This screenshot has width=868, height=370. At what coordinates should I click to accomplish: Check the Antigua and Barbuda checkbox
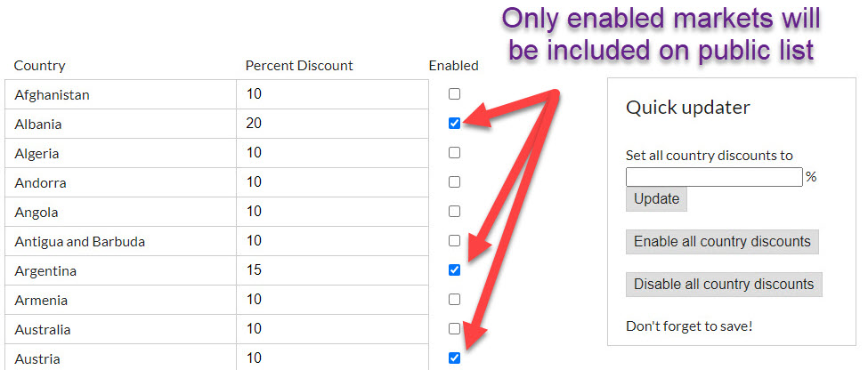click(x=455, y=241)
